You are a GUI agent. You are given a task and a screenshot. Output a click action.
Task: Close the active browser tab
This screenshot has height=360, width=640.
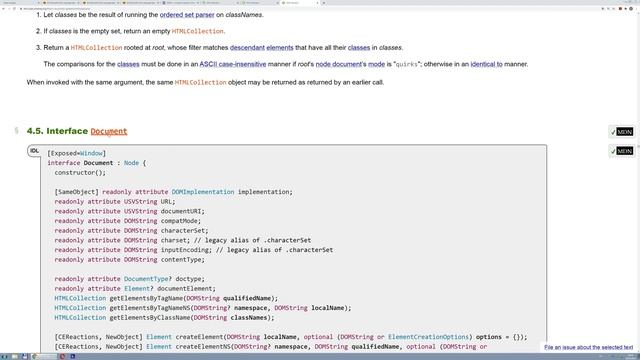pyautogui.click(x=317, y=3)
